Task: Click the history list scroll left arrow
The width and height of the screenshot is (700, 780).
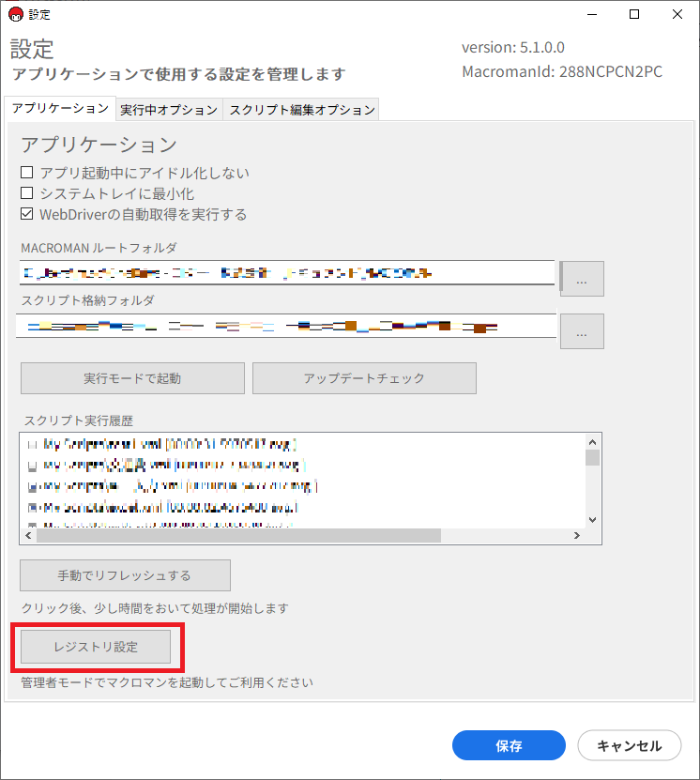Action: point(28,536)
